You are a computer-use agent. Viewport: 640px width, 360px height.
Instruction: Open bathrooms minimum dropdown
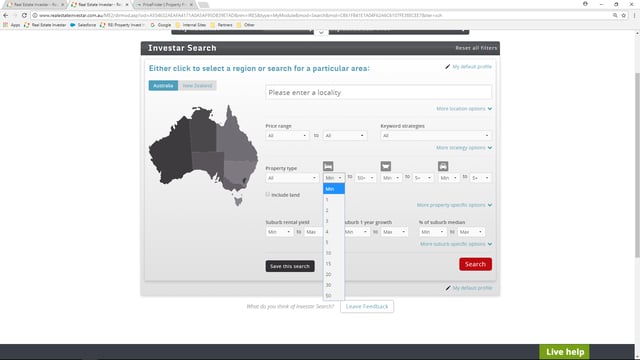click(391, 178)
